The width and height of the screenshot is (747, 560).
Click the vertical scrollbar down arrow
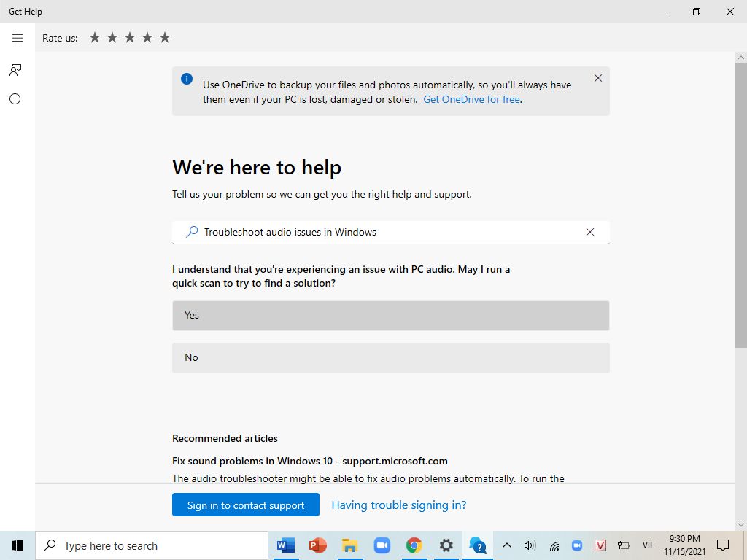point(741,524)
